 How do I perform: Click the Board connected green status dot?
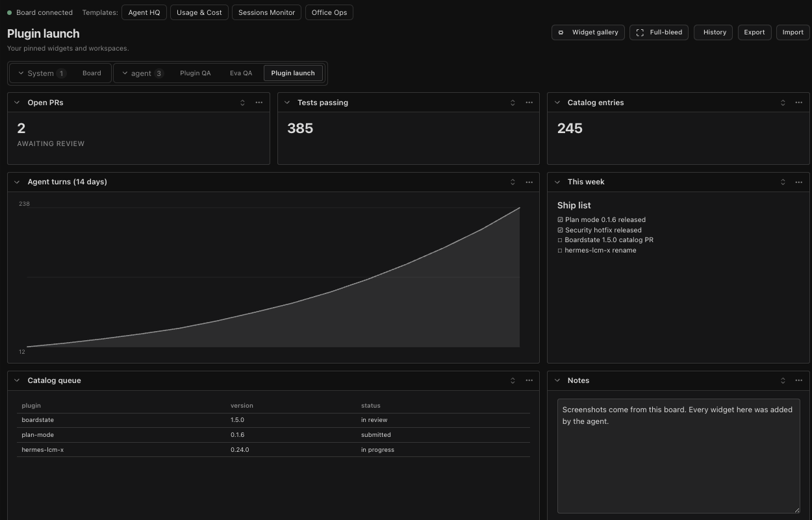(x=9, y=12)
